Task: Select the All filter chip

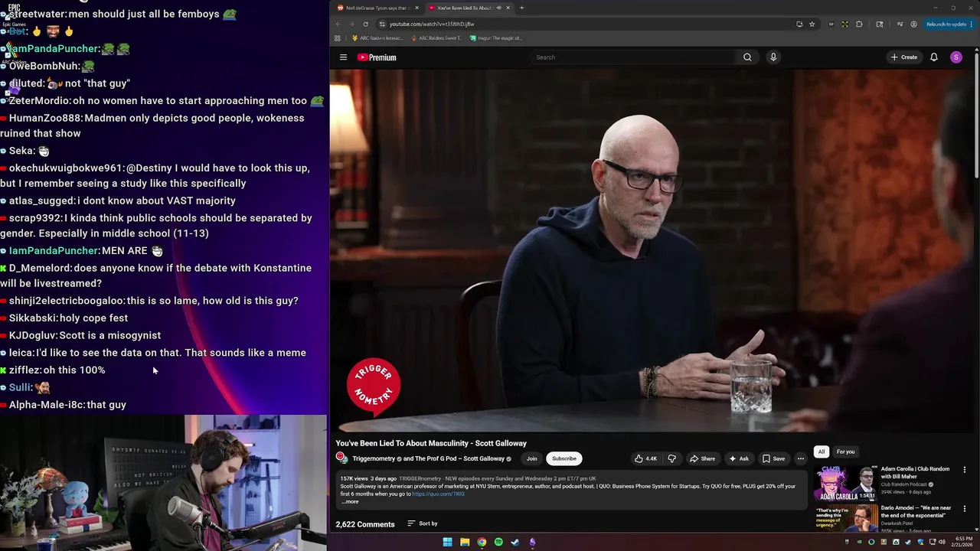Action: point(822,452)
